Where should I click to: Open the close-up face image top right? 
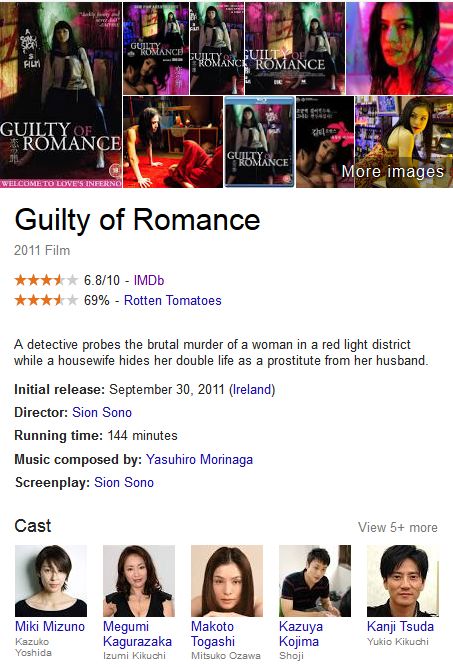[399, 48]
